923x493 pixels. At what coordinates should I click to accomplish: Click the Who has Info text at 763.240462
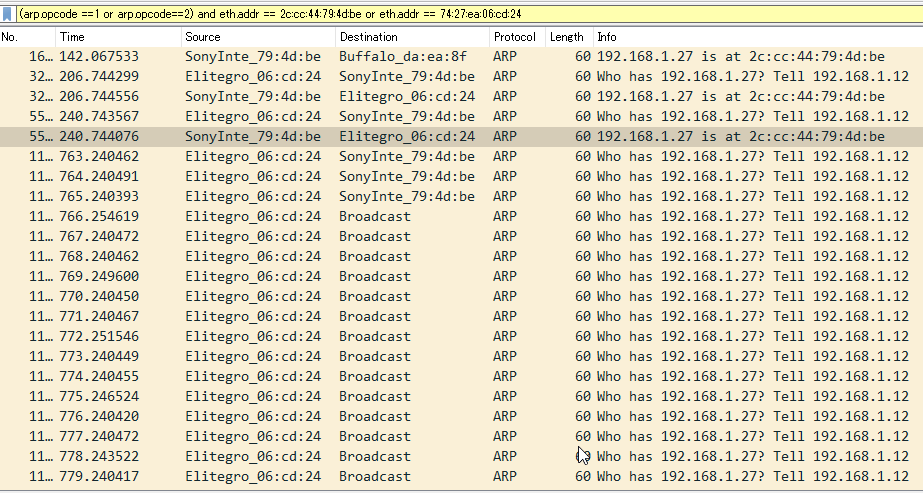(753, 156)
